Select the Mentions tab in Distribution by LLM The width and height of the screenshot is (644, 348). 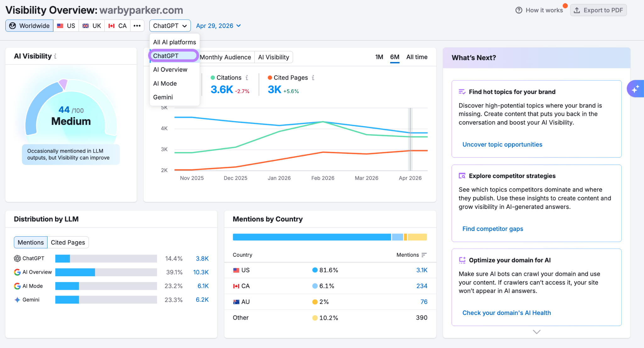click(x=31, y=242)
